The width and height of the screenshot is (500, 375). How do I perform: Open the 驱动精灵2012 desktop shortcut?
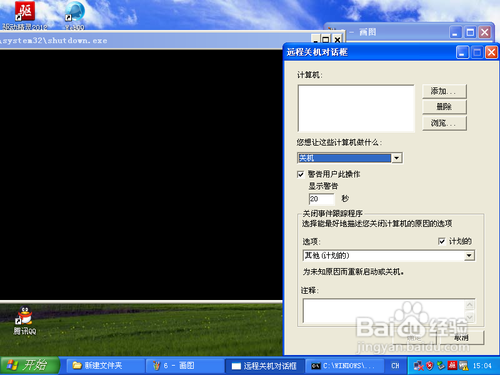[25, 15]
